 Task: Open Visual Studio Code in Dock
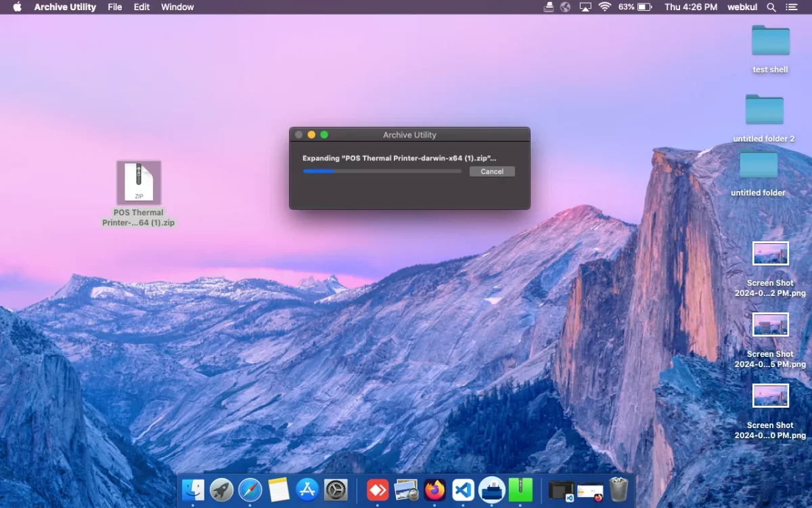point(464,489)
